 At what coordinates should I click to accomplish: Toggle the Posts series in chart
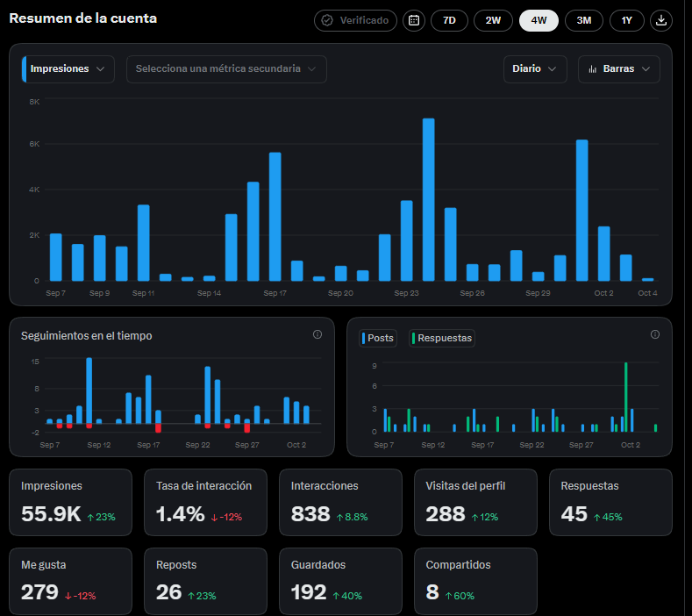coord(378,338)
